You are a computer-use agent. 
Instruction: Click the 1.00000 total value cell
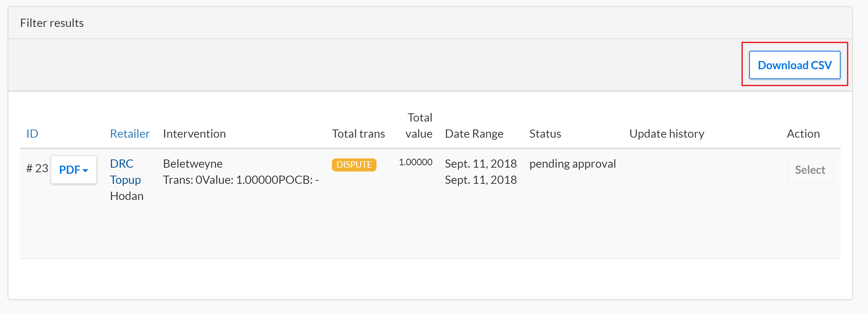click(x=415, y=162)
